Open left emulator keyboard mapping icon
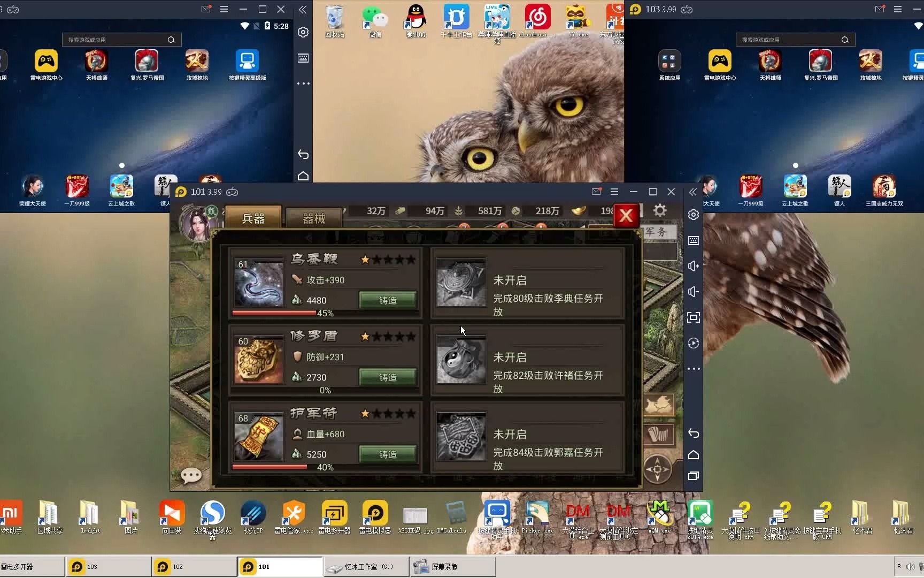This screenshot has height=578, width=924. tap(303, 58)
